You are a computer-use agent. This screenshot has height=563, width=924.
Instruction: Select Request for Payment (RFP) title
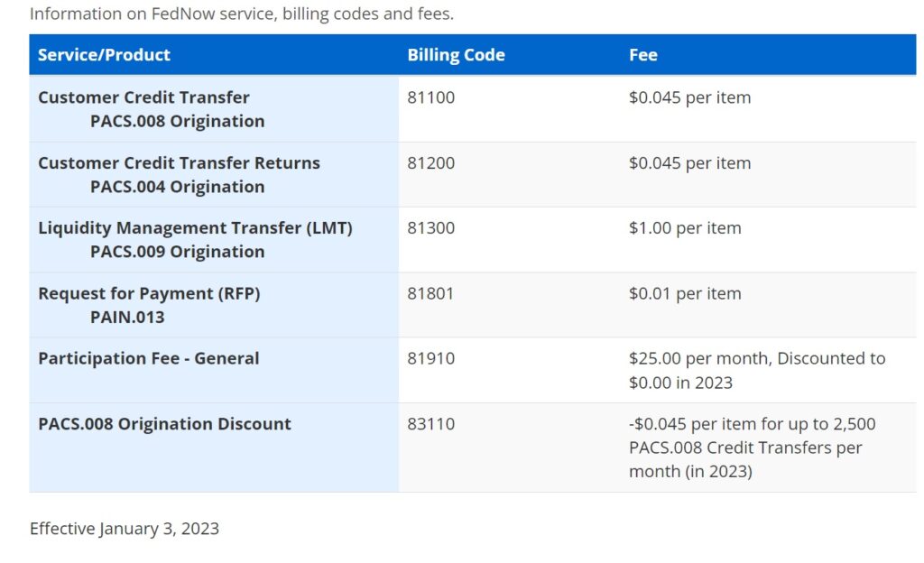(149, 293)
